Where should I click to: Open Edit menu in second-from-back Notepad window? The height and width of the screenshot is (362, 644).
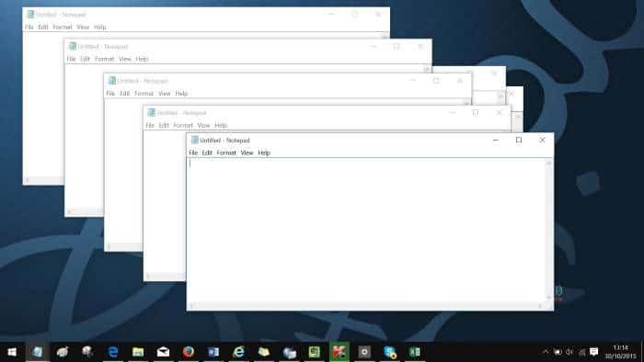[x=85, y=59]
